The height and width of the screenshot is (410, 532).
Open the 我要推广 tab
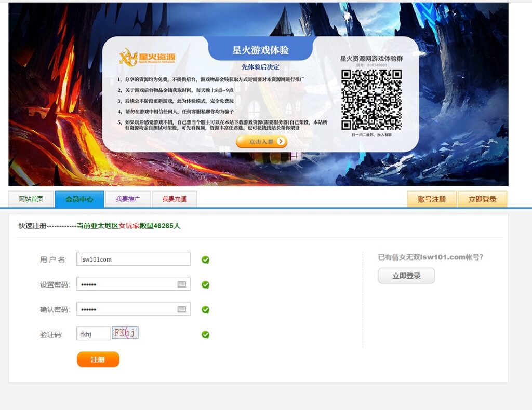tap(127, 199)
